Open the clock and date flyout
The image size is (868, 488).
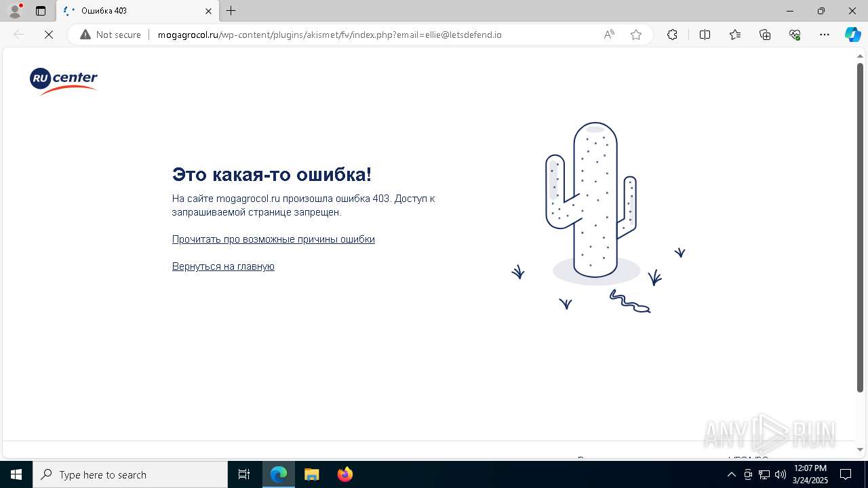click(x=810, y=474)
